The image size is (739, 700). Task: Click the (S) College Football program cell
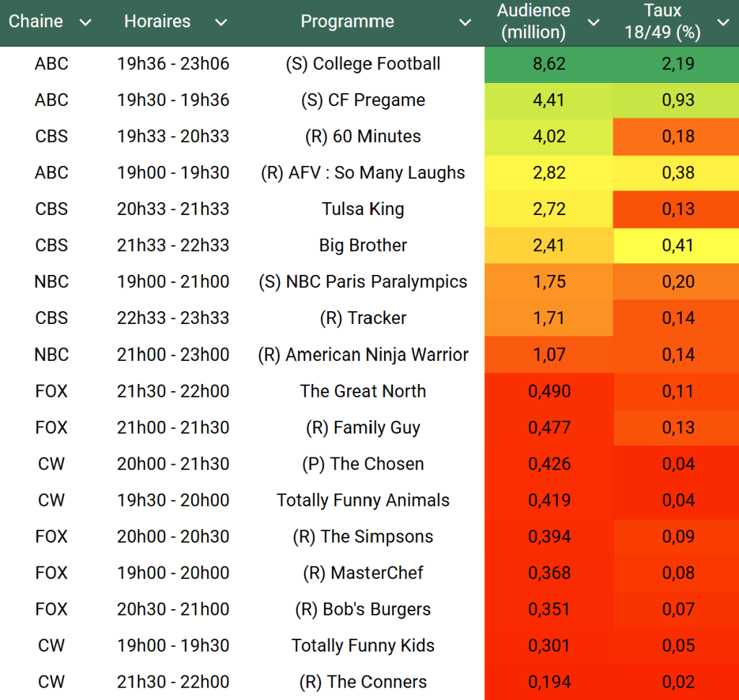363,64
